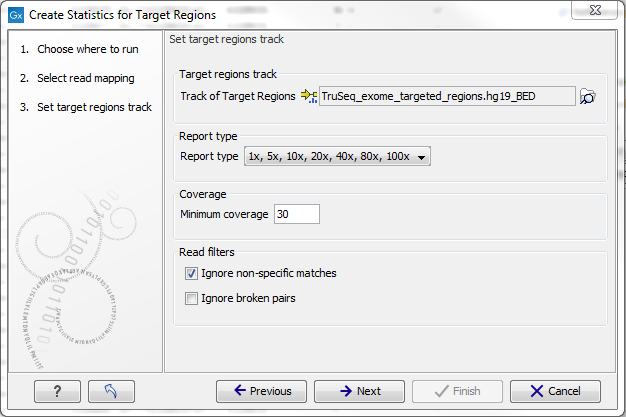Click the Ignore broken pairs label
626x417 pixels.
(x=248, y=298)
